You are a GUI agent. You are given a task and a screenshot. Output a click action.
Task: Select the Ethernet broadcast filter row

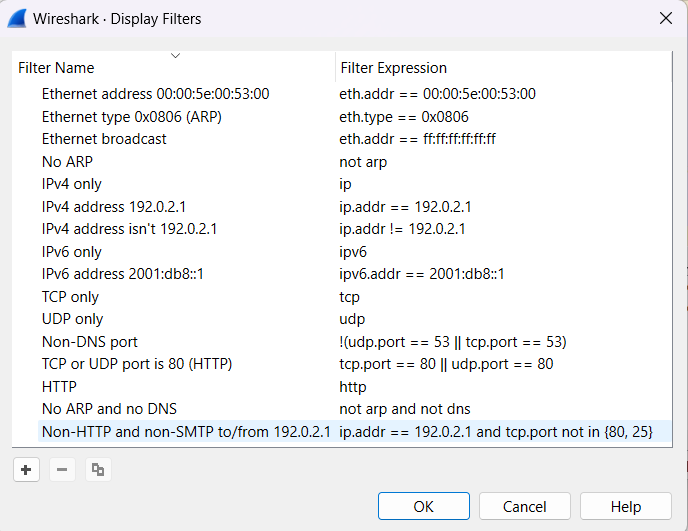[x=104, y=139]
